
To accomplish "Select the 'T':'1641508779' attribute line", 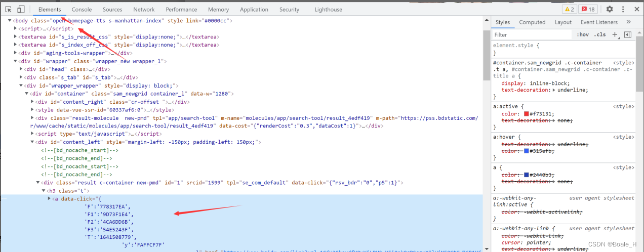I will (x=111, y=237).
